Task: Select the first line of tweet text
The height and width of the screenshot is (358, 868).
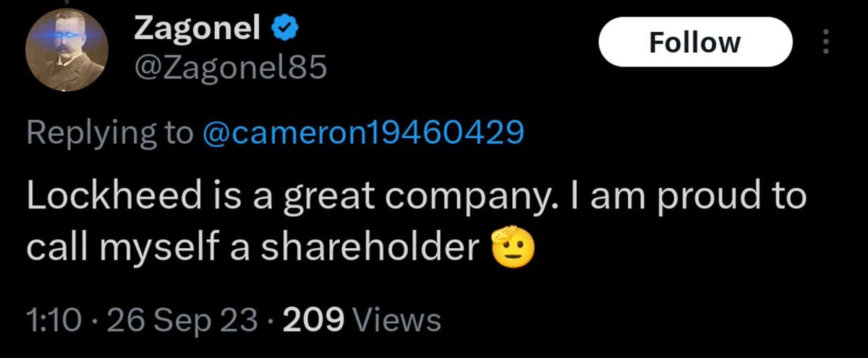Action: point(417,199)
